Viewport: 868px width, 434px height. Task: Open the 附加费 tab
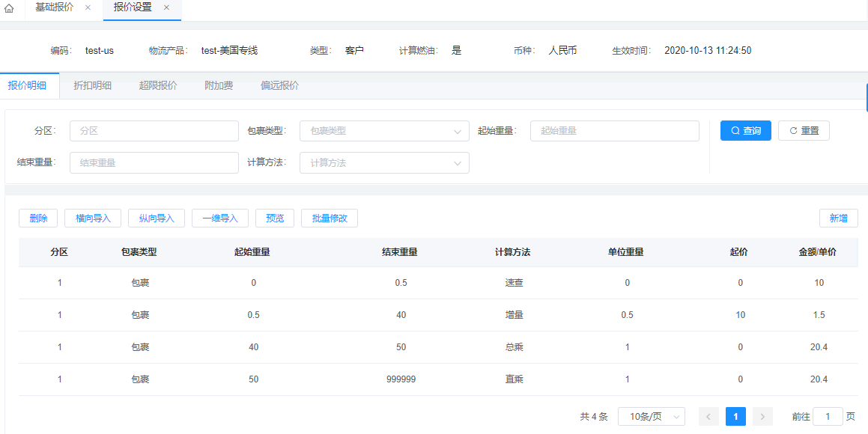coord(219,85)
